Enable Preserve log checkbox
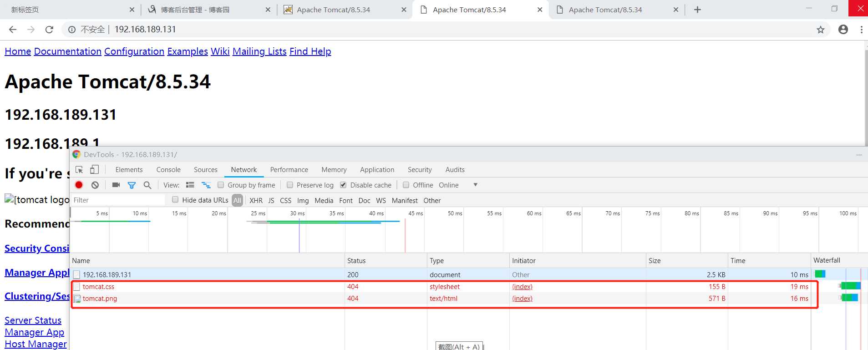This screenshot has height=350, width=868. point(290,185)
